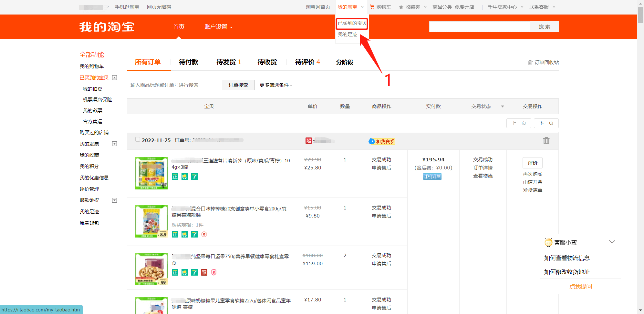Open order recycle bin icon
The height and width of the screenshot is (314, 644).
pyautogui.click(x=530, y=63)
